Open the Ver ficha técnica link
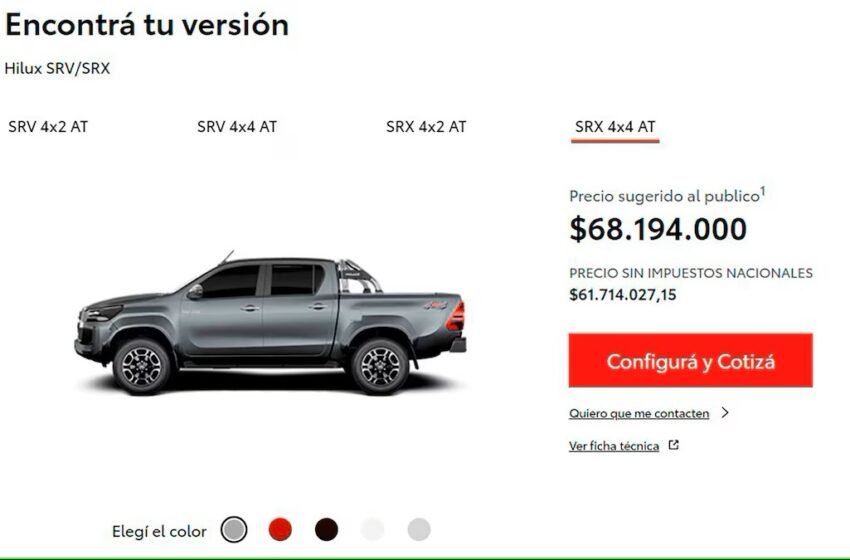The image size is (850, 560). 614,446
